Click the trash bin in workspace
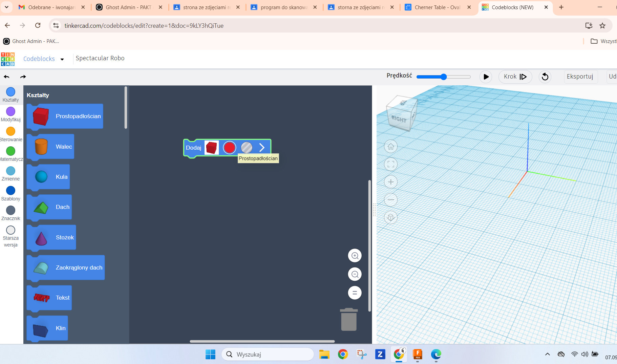Screen dimensions: 617x364 point(349,319)
